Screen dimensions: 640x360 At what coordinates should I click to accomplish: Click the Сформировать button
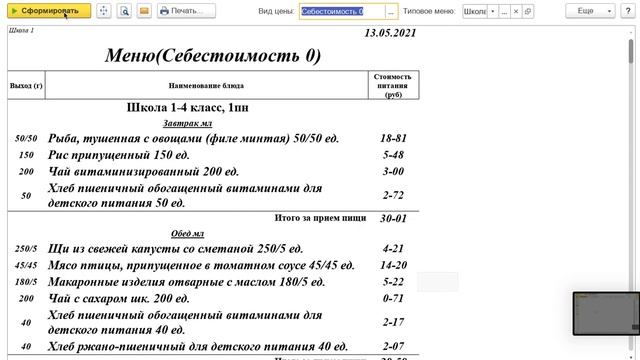click(x=49, y=11)
